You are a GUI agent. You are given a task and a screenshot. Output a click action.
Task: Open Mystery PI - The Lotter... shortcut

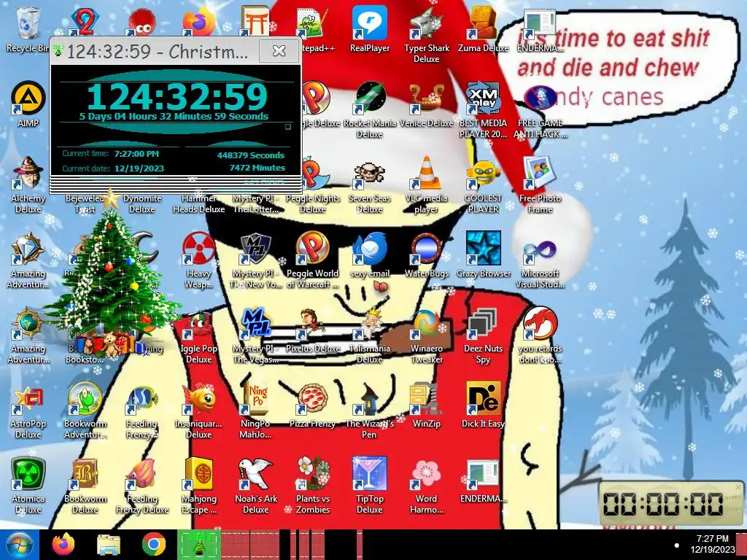tap(255, 203)
